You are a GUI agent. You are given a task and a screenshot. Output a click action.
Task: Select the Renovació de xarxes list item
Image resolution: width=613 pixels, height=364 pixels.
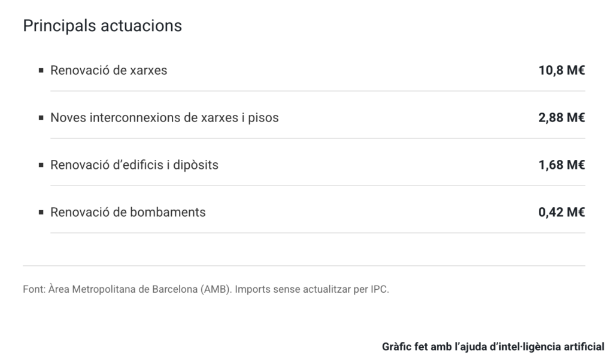(x=109, y=71)
